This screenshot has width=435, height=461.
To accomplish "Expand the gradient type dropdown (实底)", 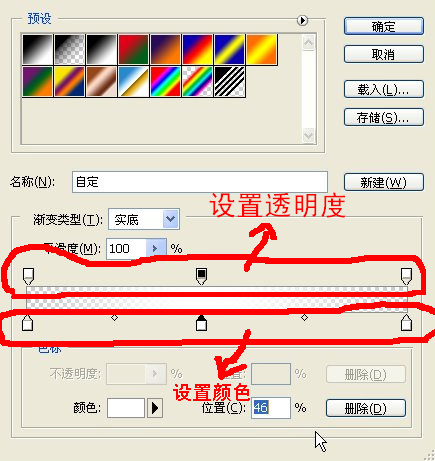I will coord(171,219).
